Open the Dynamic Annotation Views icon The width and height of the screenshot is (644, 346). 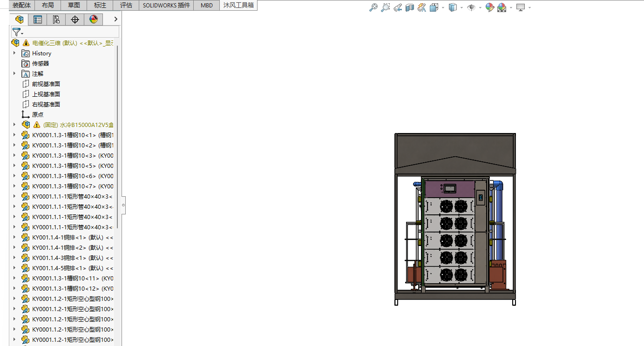coord(421,7)
